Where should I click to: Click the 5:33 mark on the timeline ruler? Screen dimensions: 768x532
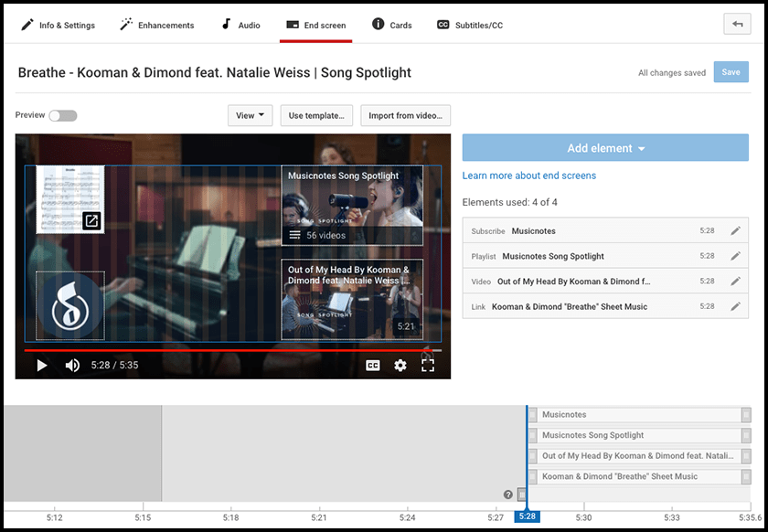tap(671, 517)
